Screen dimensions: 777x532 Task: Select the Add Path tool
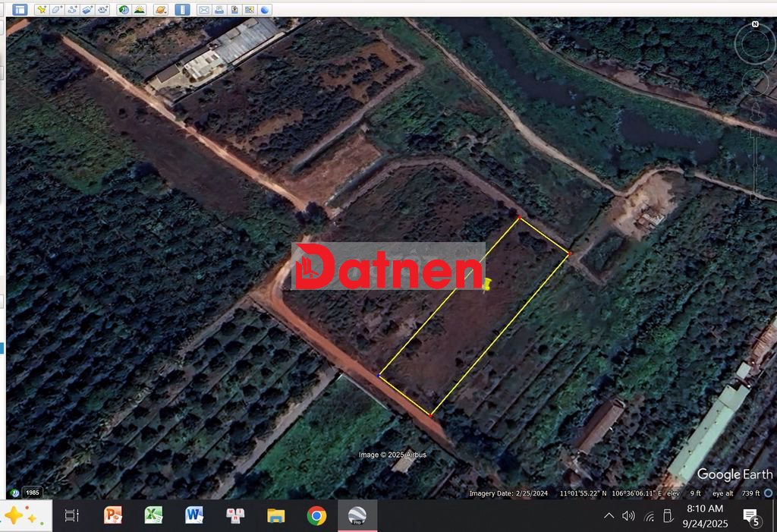72,10
